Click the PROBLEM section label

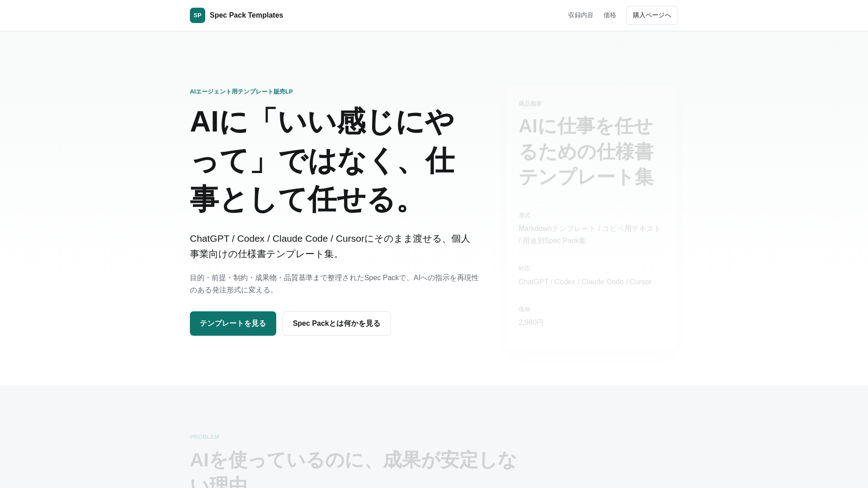click(204, 437)
